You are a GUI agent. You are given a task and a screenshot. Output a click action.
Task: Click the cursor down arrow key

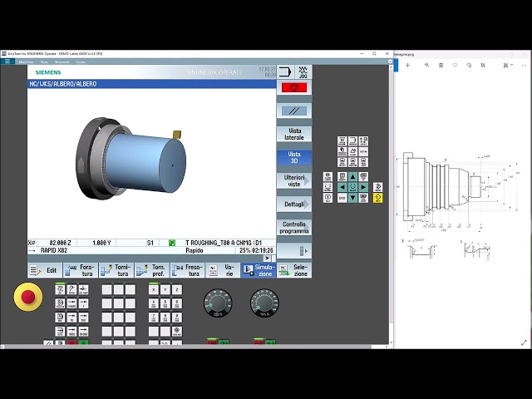point(352,198)
